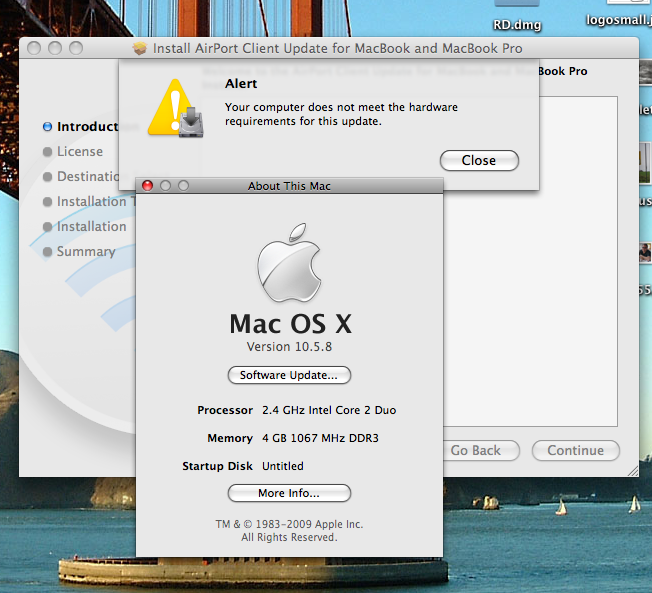Zoom the About This Mac window

(183, 185)
